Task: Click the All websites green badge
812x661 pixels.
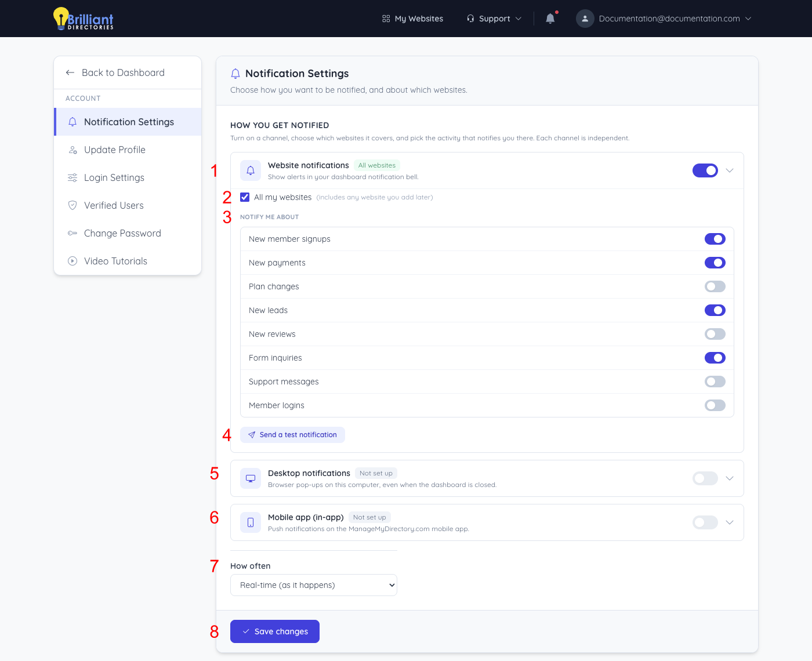Action: point(377,165)
